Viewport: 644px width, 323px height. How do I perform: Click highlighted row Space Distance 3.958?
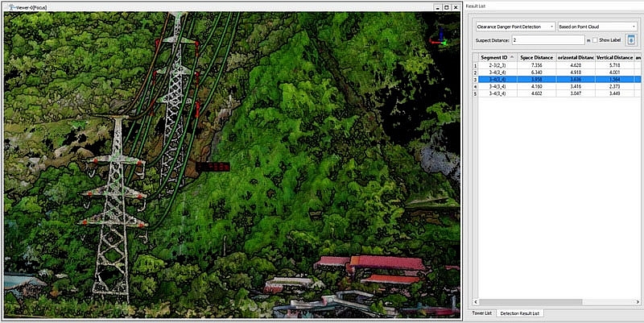556,79
